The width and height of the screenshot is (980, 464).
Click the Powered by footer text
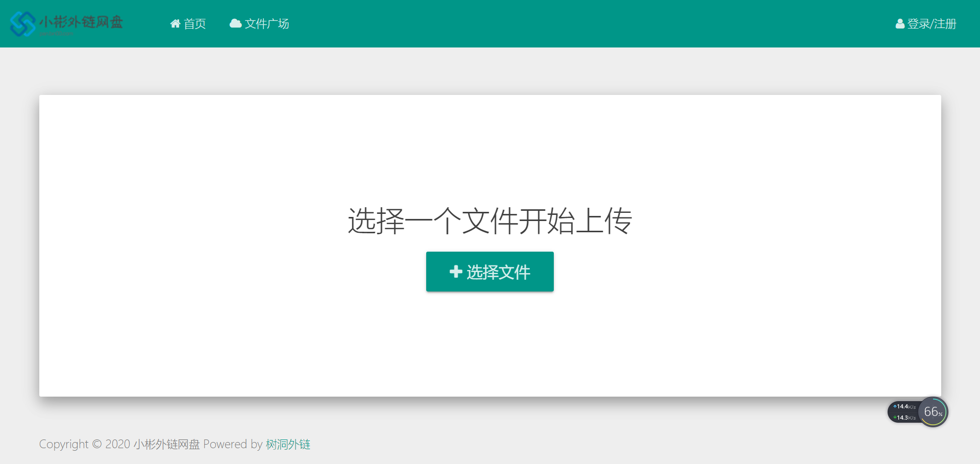point(233,445)
